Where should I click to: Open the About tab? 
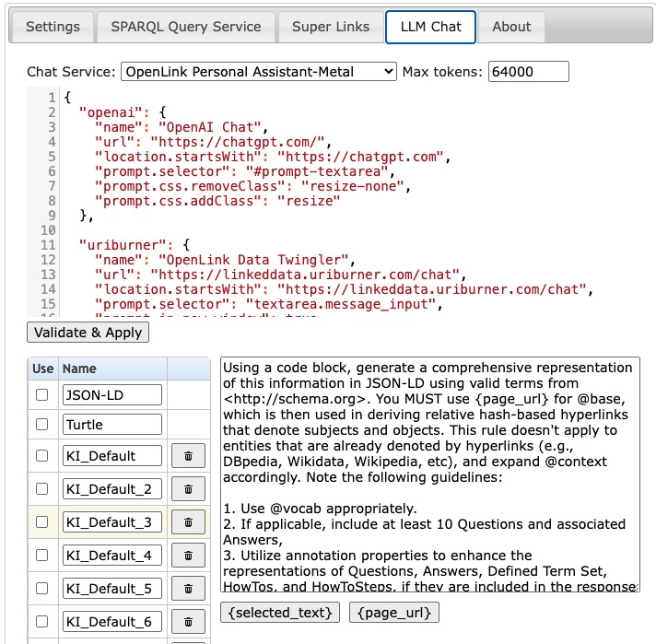tap(511, 27)
